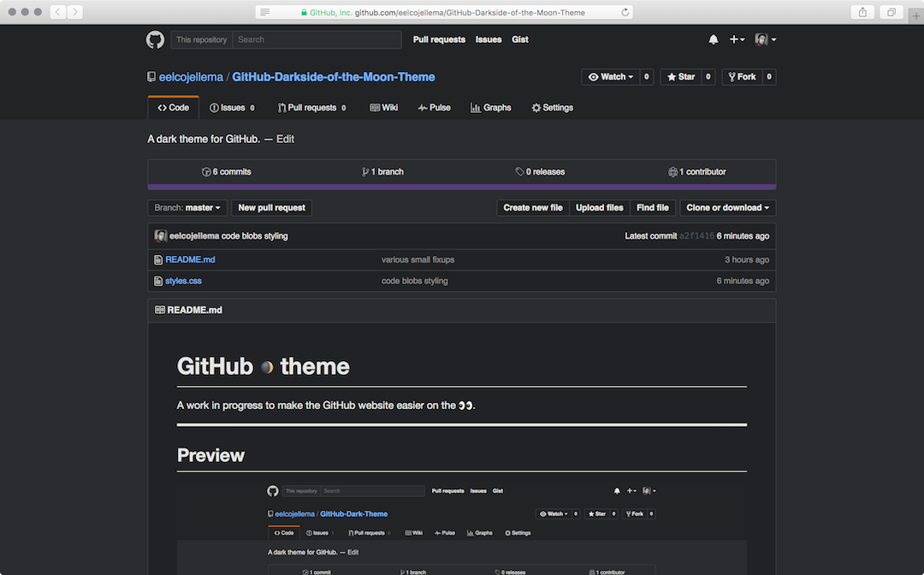The width and height of the screenshot is (924, 575).
Task: Switch to the Code tab
Action: 173,108
